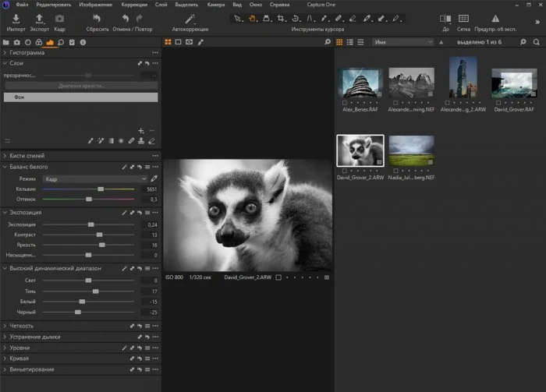The image size is (546, 392).
Task: Collapse the White Balance (Баланс белого) panel
Action: (x=5, y=167)
